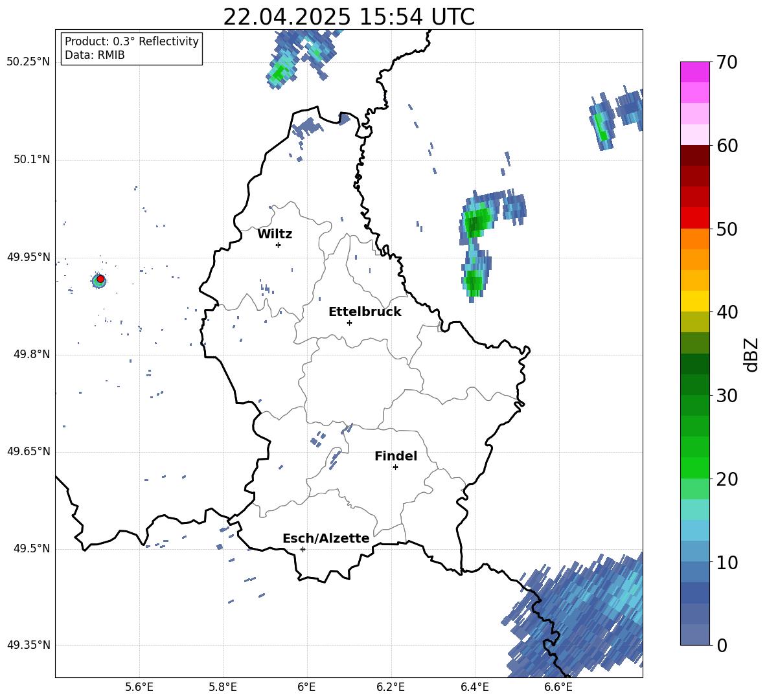The width and height of the screenshot is (767, 700).
Task: Click the colorbar tick value 70
Action: (x=727, y=63)
